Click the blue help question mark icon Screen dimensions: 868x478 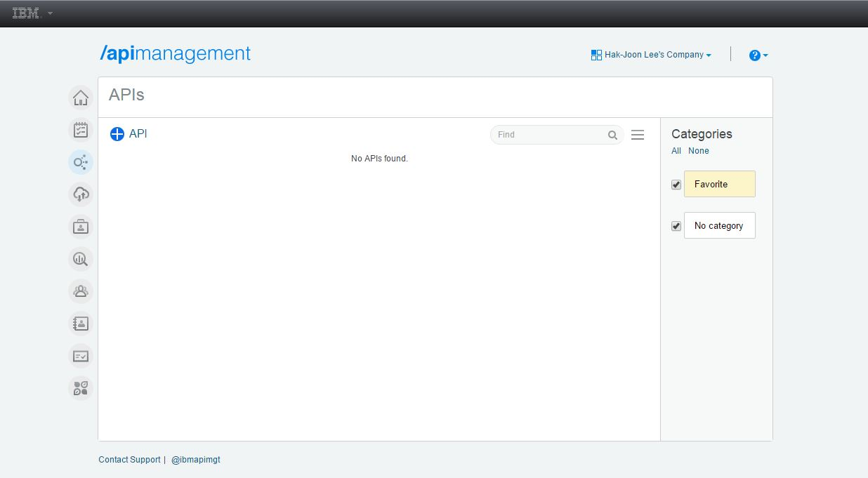pyautogui.click(x=755, y=55)
